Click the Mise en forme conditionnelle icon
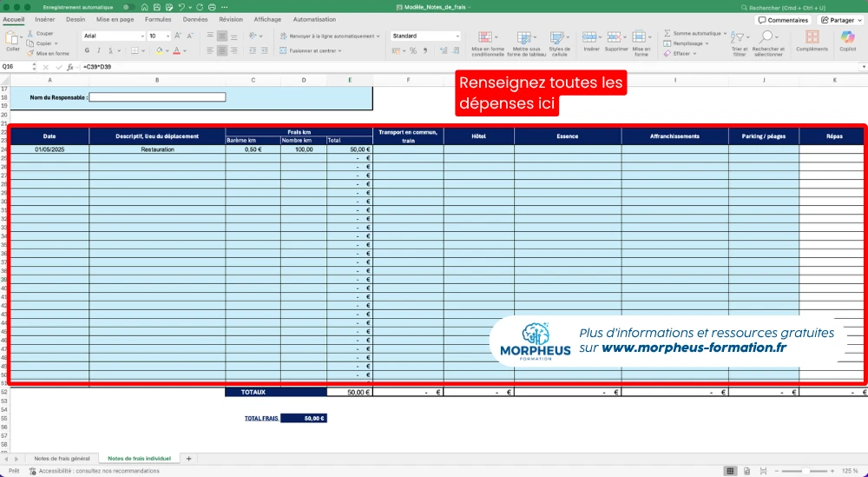Viewport: 868px width, 477px height. pyautogui.click(x=485, y=37)
